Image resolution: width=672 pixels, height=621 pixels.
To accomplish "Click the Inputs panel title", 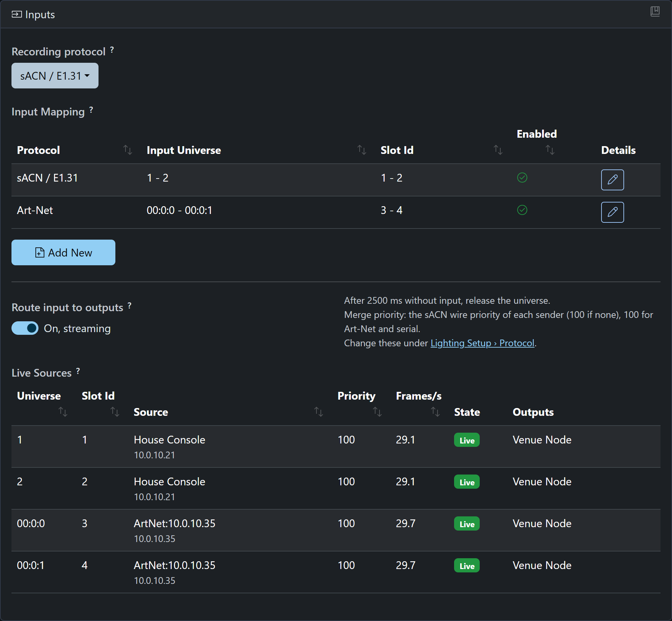I will tap(40, 15).
